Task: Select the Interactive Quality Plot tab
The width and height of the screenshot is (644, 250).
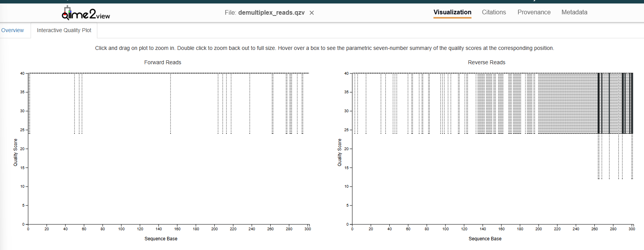Action: (x=64, y=30)
